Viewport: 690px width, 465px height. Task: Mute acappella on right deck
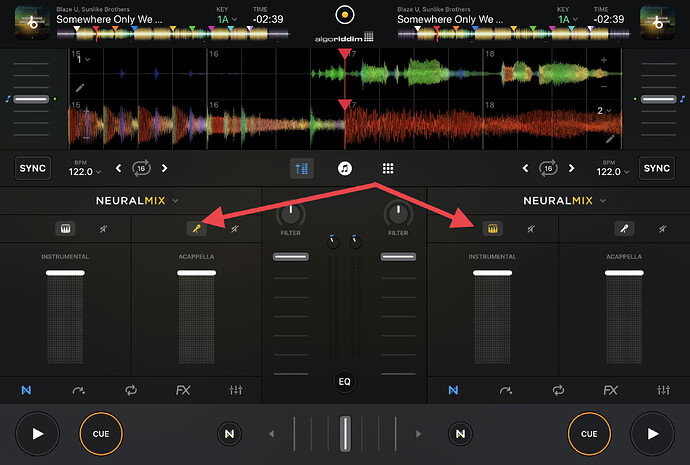pos(662,229)
